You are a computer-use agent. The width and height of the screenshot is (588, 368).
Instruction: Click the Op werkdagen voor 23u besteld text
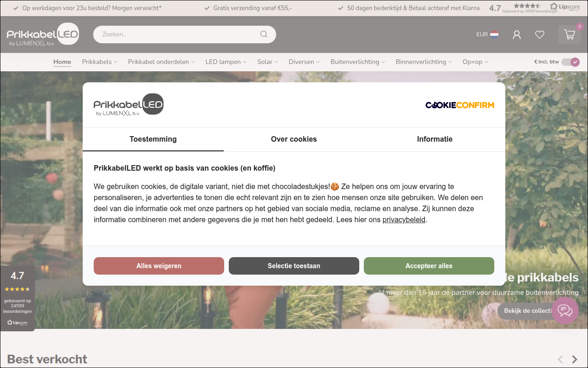click(x=92, y=8)
